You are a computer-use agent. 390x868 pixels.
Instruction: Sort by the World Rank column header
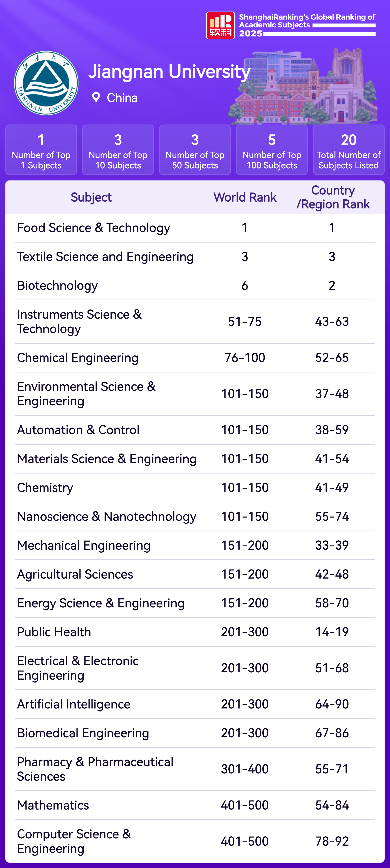pos(245,197)
